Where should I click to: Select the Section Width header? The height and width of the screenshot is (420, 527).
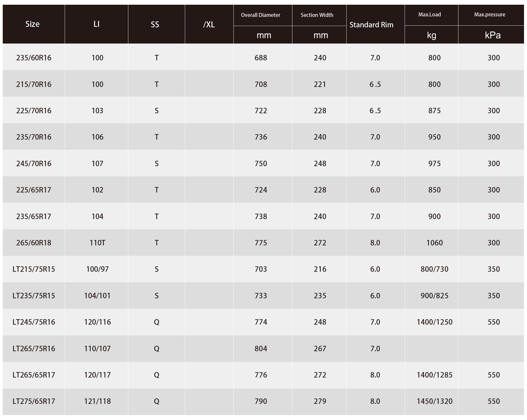point(317,15)
